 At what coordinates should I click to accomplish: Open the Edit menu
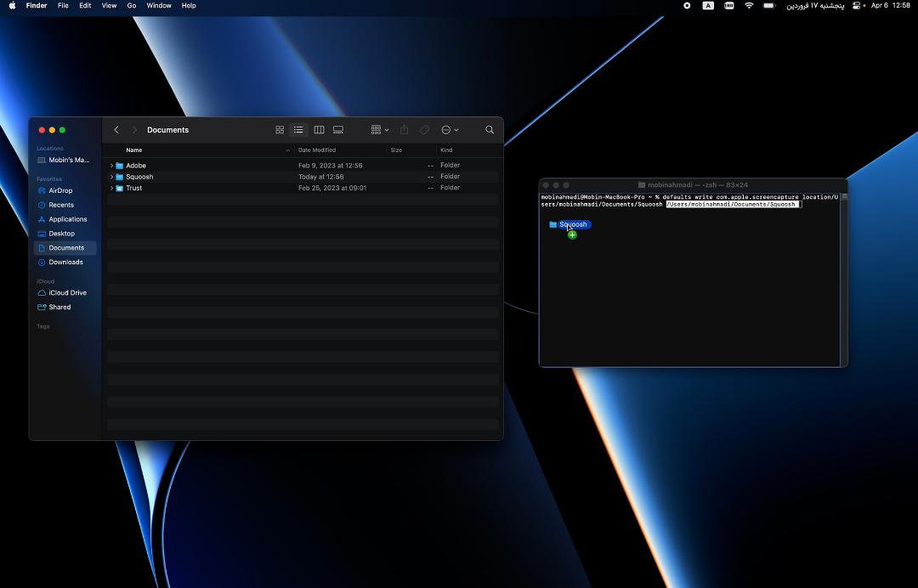click(x=85, y=6)
